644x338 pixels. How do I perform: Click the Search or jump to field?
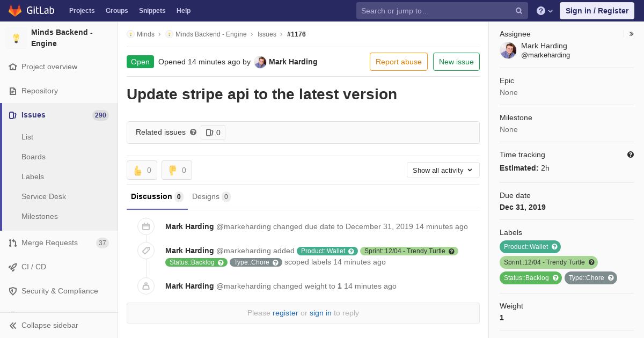[x=435, y=11]
